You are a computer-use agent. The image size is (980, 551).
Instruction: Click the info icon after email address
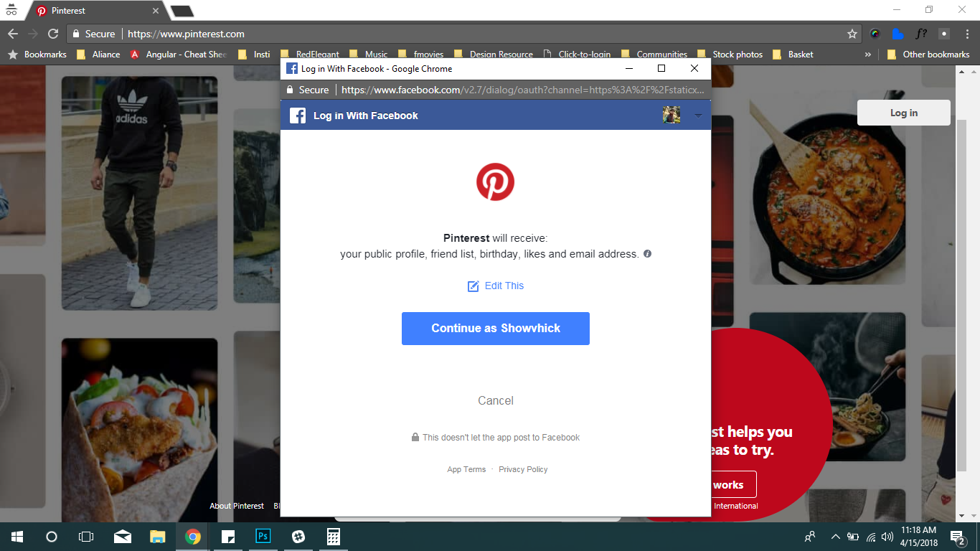coord(647,254)
